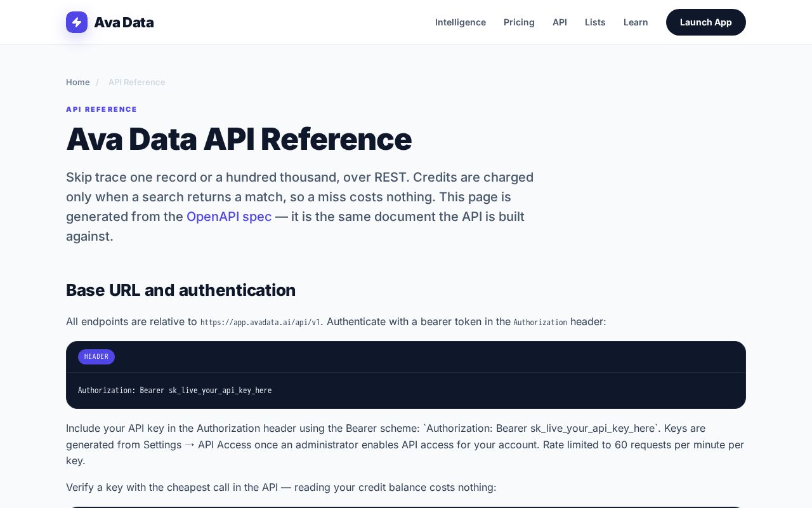Click the 'Include your API key' paragraph

coord(405,444)
